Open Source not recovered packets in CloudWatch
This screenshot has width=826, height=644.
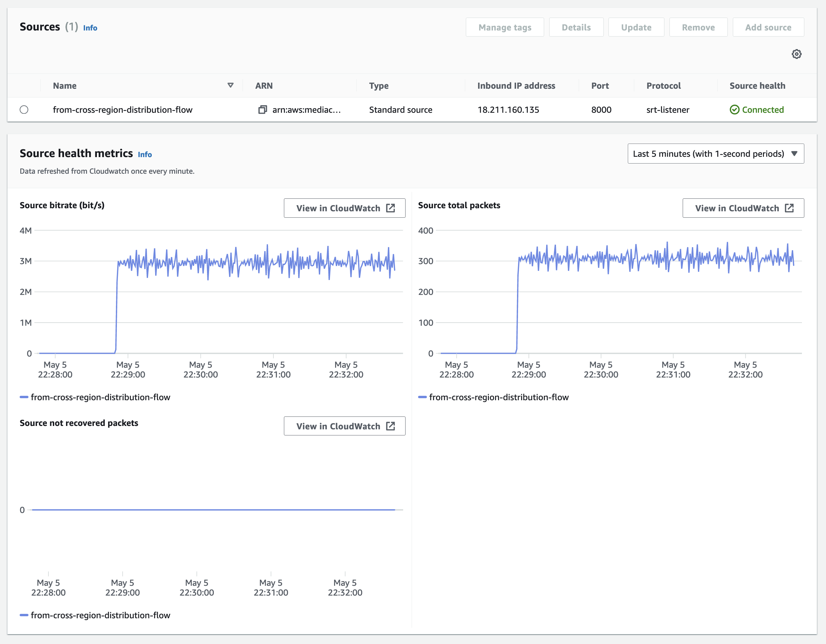coord(344,426)
